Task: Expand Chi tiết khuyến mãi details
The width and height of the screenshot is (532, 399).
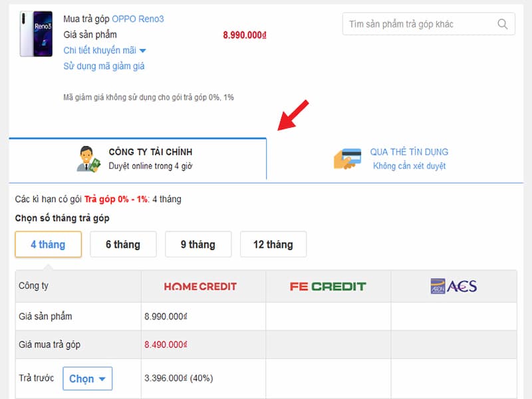Action: (x=104, y=50)
